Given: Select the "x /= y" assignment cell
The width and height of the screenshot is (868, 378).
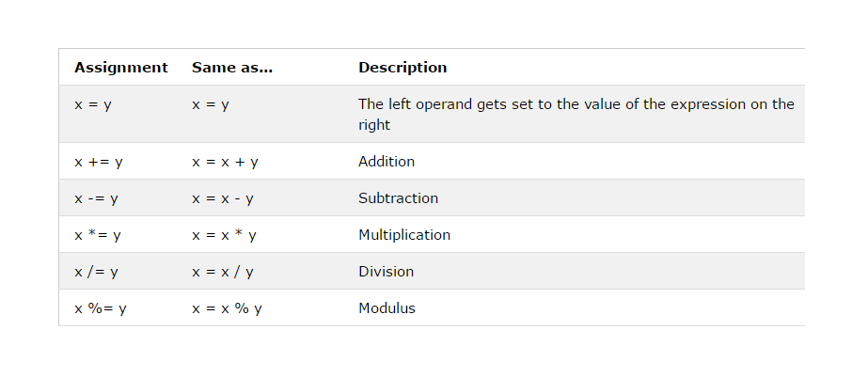Looking at the screenshot, I should 97,272.
